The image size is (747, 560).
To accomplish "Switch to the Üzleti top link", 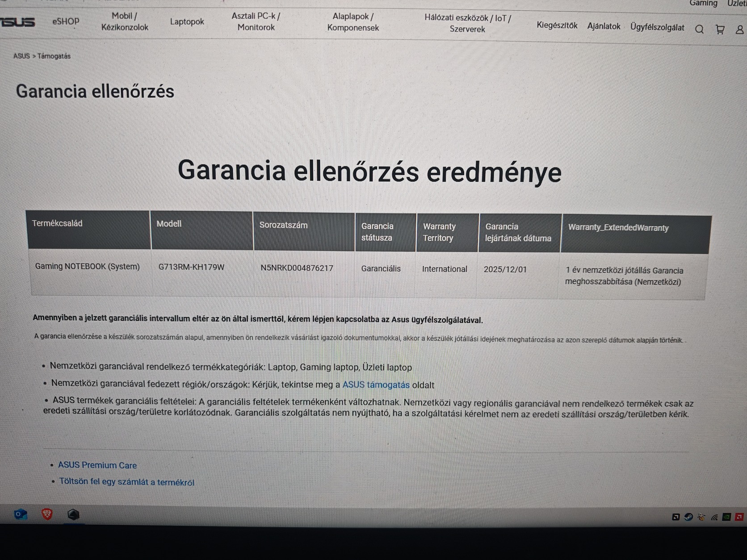I will tap(737, 4).
